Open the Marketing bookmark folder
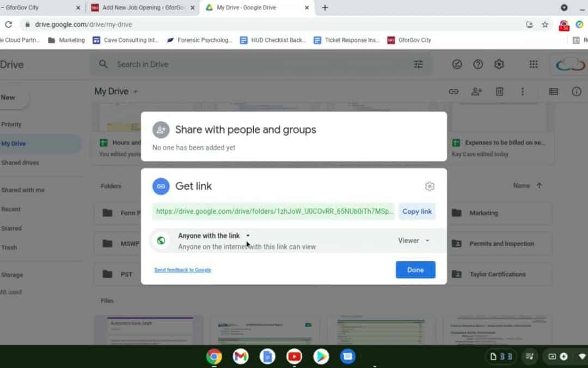The width and height of the screenshot is (588, 368). pos(66,40)
